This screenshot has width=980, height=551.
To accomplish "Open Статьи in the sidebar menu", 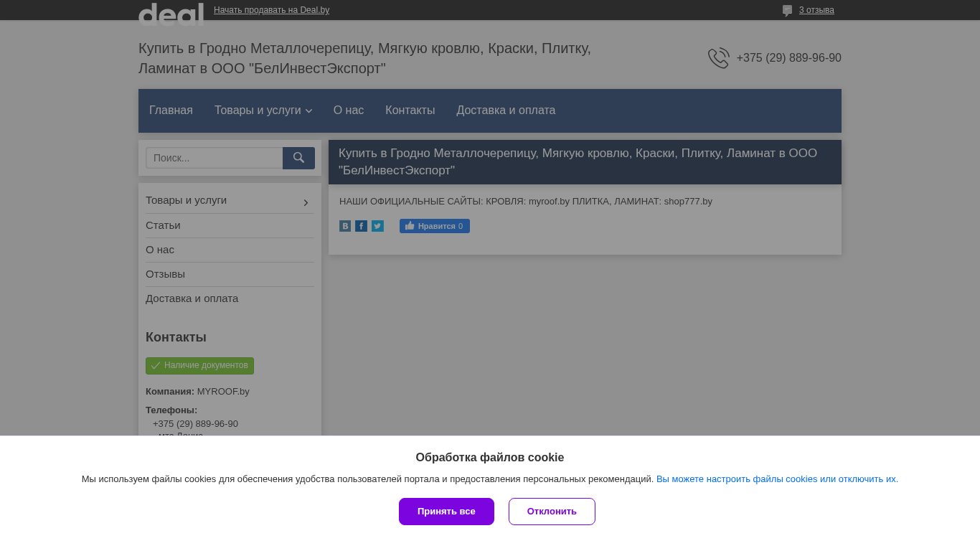I will point(163,225).
